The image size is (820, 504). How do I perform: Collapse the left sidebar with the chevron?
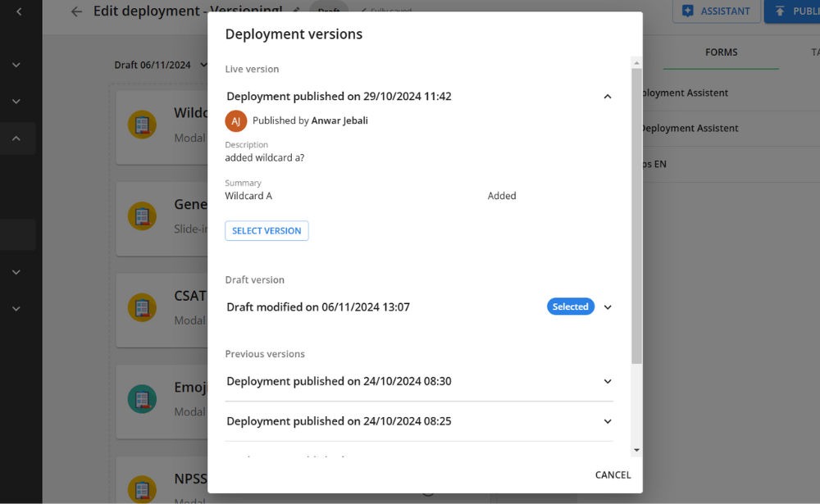tap(17, 11)
